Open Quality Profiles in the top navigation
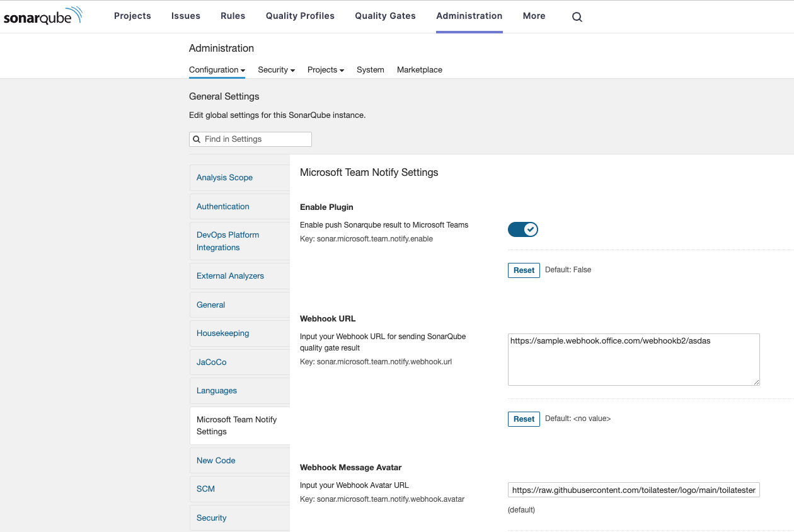The height and width of the screenshot is (532, 794). click(300, 16)
